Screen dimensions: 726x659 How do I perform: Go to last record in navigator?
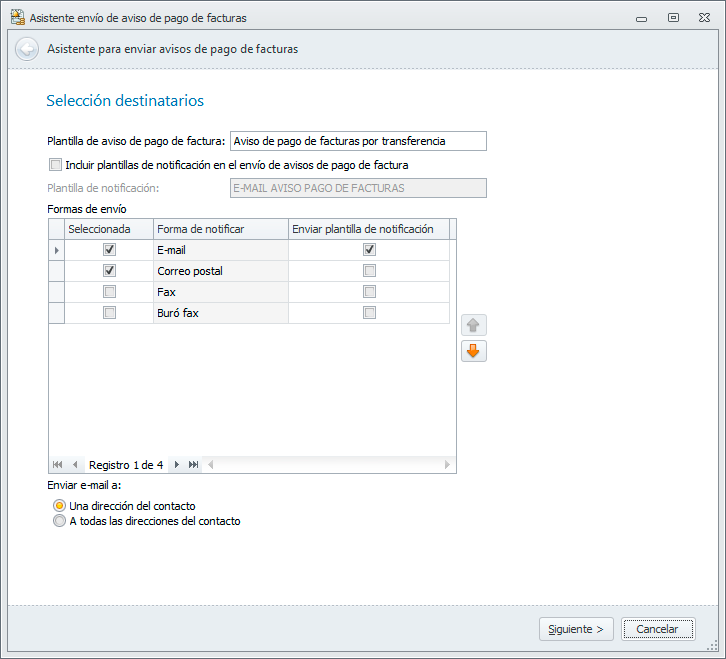[194, 465]
